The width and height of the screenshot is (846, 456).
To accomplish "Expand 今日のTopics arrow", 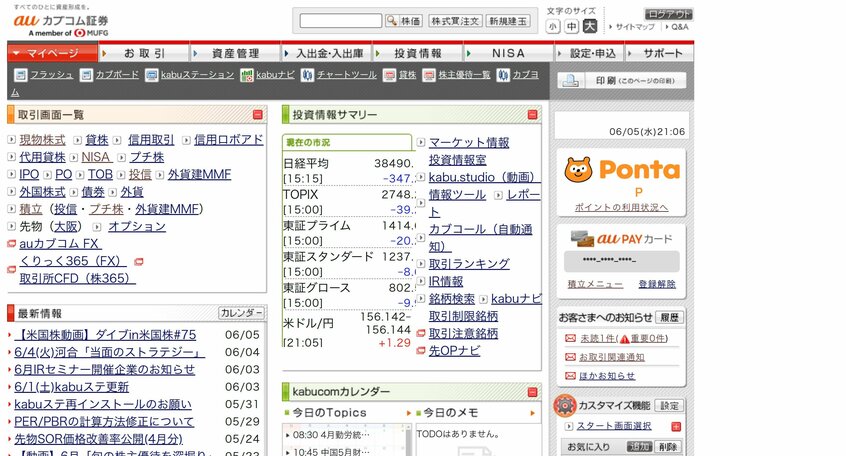I will tap(408, 413).
